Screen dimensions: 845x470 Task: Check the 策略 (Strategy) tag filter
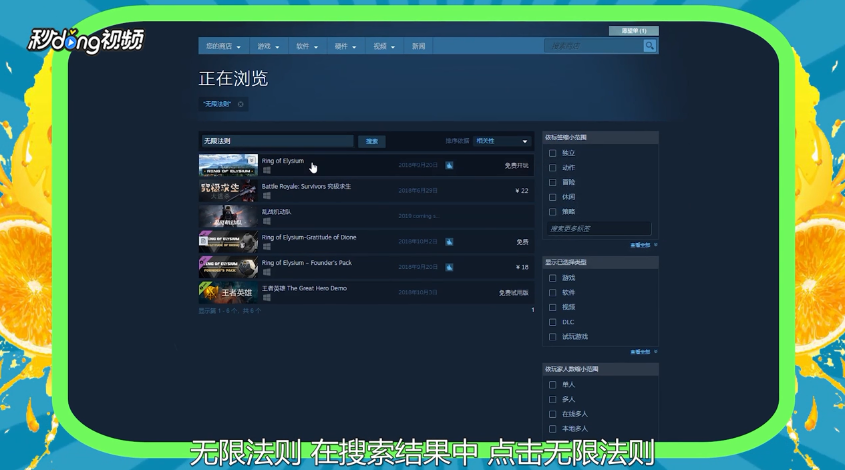552,212
